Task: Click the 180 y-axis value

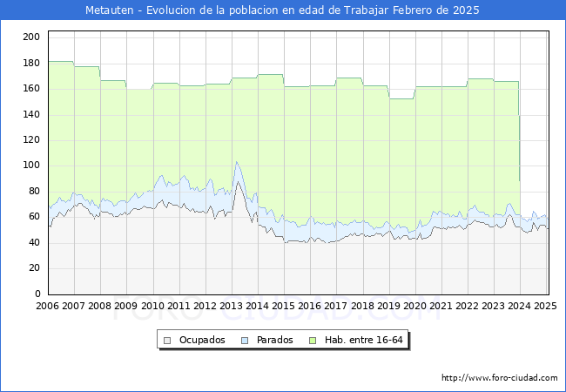Action: coord(31,63)
